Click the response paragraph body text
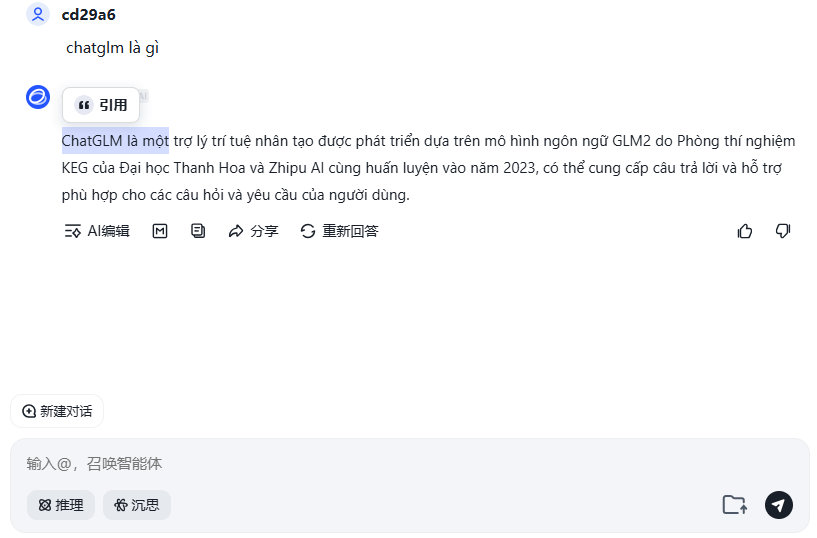 (428, 168)
